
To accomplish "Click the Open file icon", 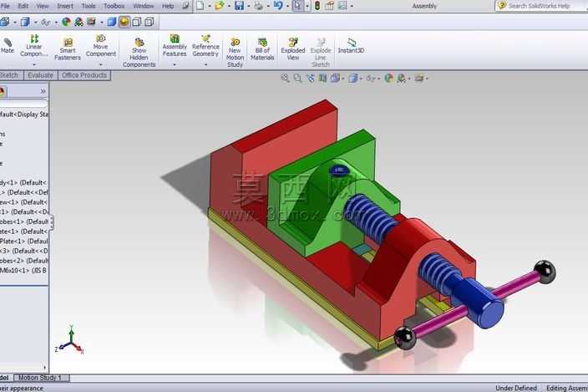I will (x=220, y=6).
